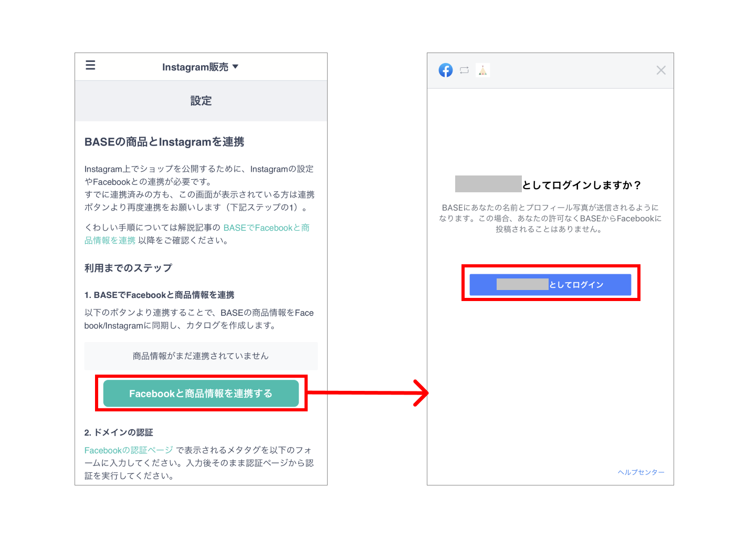The image size is (756, 538).
Task: Click the Instagram販売 header title
Action: pyautogui.click(x=194, y=67)
